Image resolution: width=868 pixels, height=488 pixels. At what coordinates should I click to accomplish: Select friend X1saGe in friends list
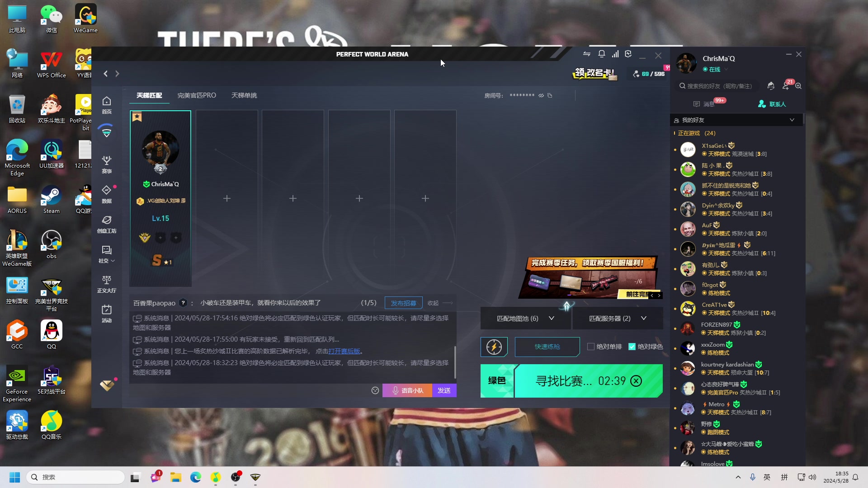click(x=737, y=150)
